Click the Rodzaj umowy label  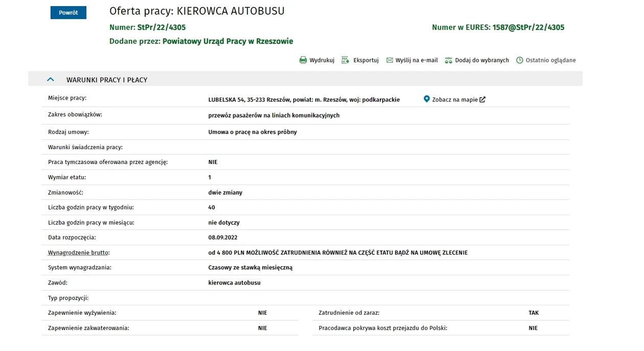tap(68, 132)
